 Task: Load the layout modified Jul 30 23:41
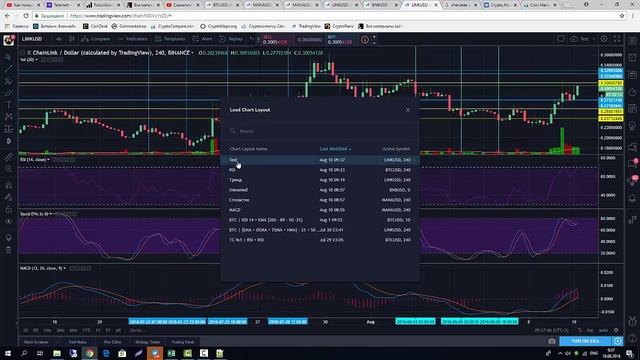click(320, 230)
